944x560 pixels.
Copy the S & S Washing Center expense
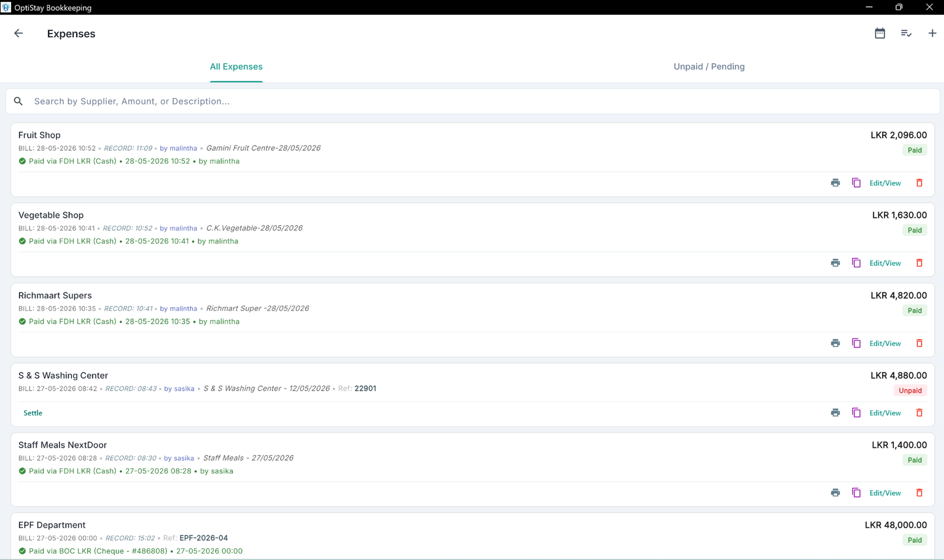tap(856, 413)
